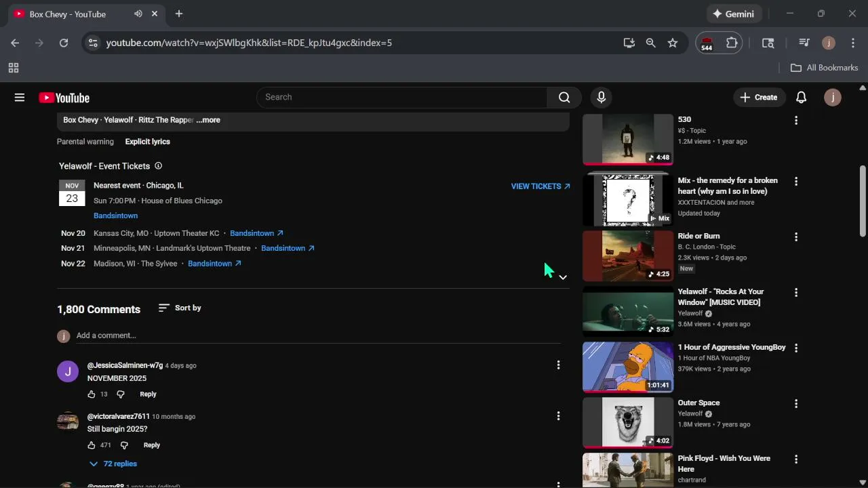This screenshot has width=868, height=488.
Task: Click the Explicit lyrics label
Action: coord(147,142)
